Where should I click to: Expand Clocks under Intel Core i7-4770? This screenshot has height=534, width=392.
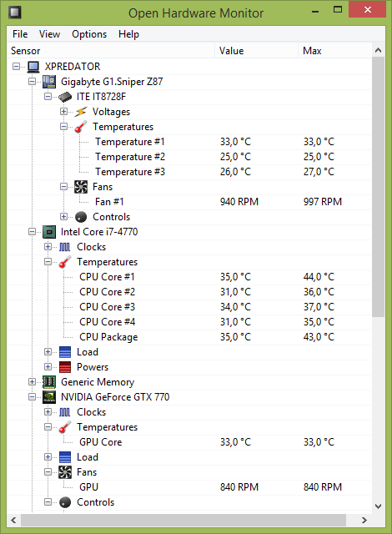[x=48, y=247]
